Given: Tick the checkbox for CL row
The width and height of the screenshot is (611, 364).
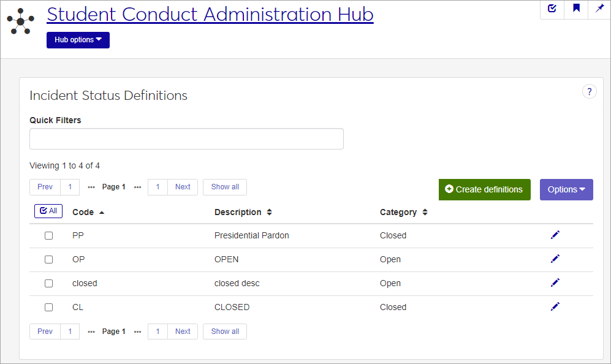Looking at the screenshot, I should 49,307.
